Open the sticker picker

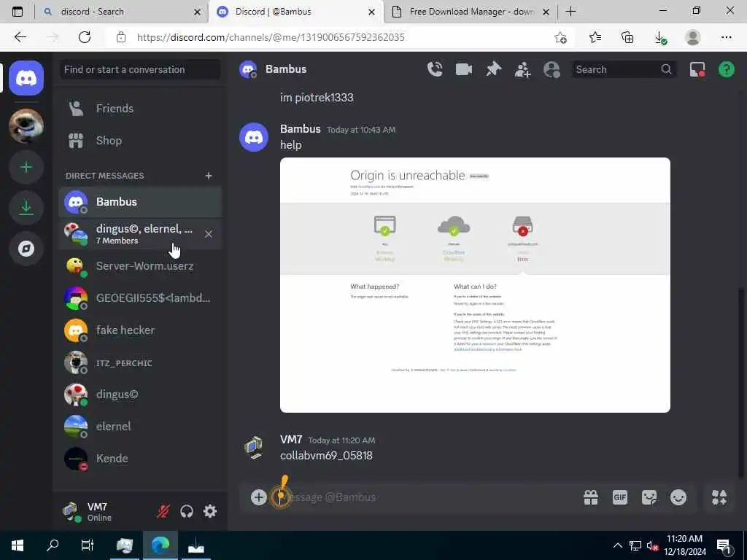tap(649, 497)
